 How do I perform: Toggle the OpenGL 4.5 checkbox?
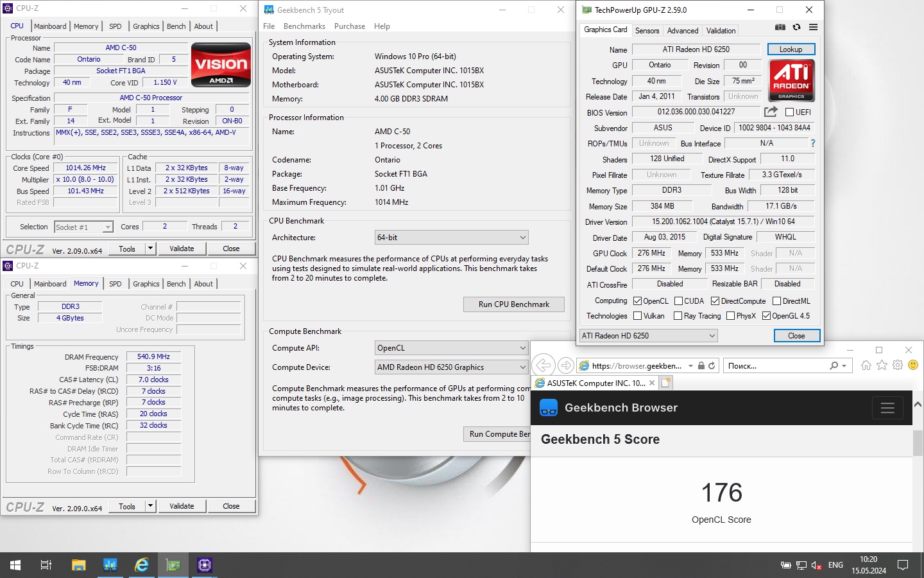click(x=766, y=316)
